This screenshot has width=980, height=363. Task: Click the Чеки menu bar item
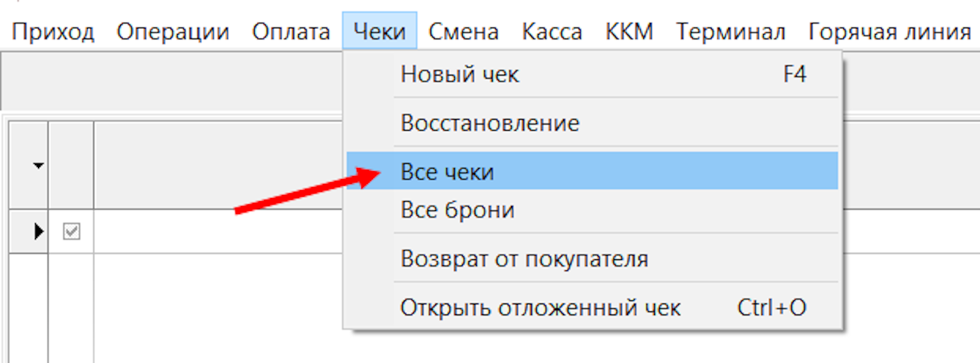click(380, 31)
